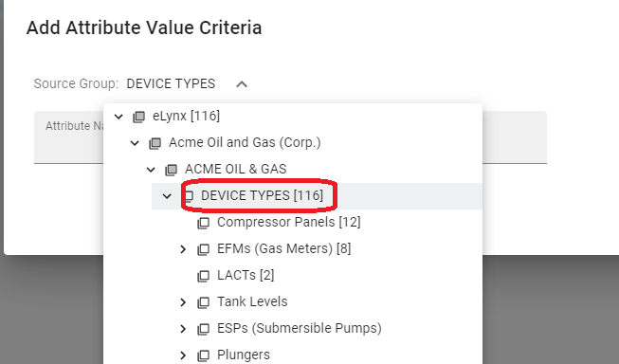The image size is (619, 364).
Task: Click the Plungers group icon
Action: tap(203, 355)
